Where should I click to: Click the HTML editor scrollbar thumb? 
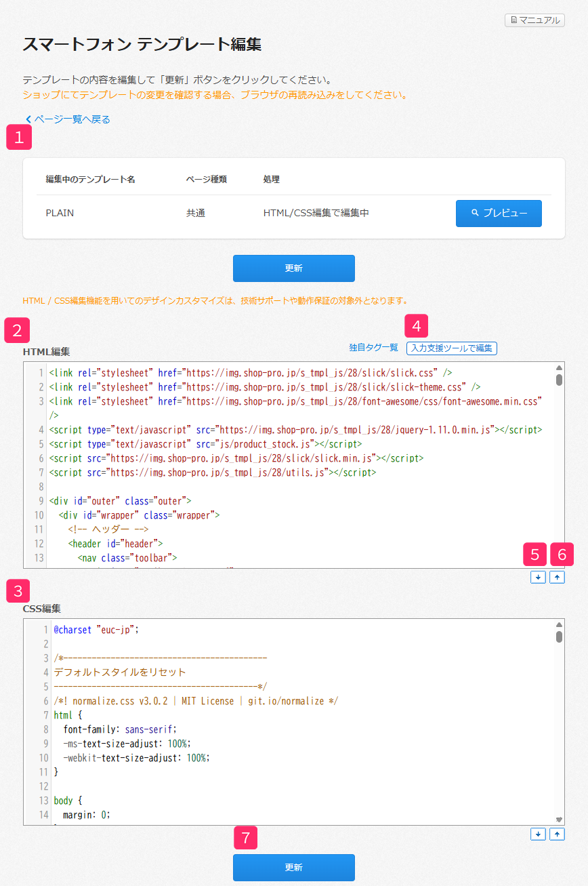pyautogui.click(x=559, y=380)
